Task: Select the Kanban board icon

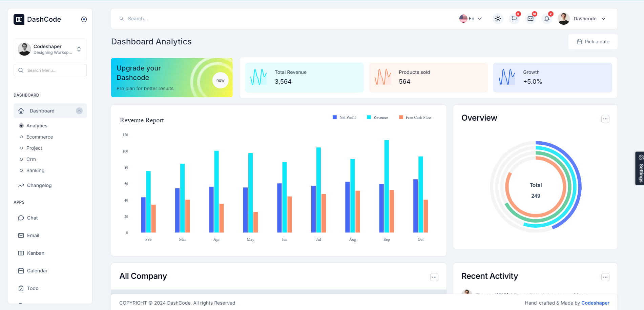Action: pyautogui.click(x=21, y=253)
